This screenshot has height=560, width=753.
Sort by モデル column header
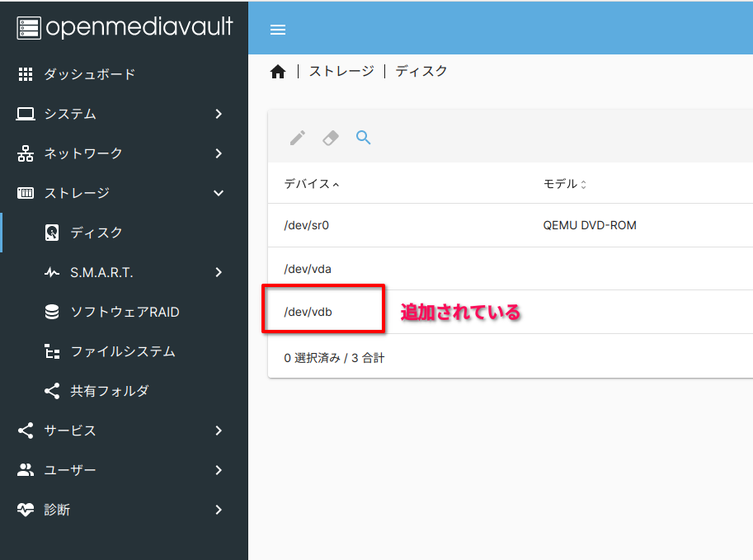[x=564, y=184]
